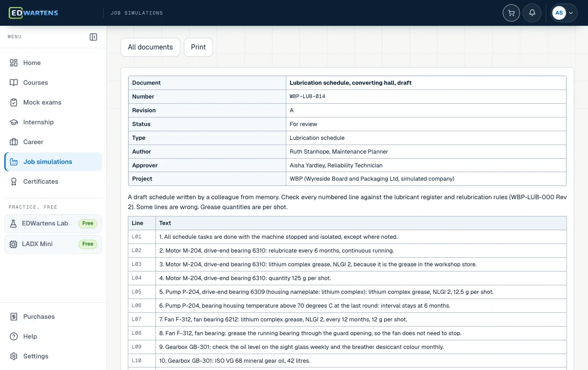Screen dimensions: 588x370
Task: Open the shopping cart icon
Action: (x=511, y=13)
